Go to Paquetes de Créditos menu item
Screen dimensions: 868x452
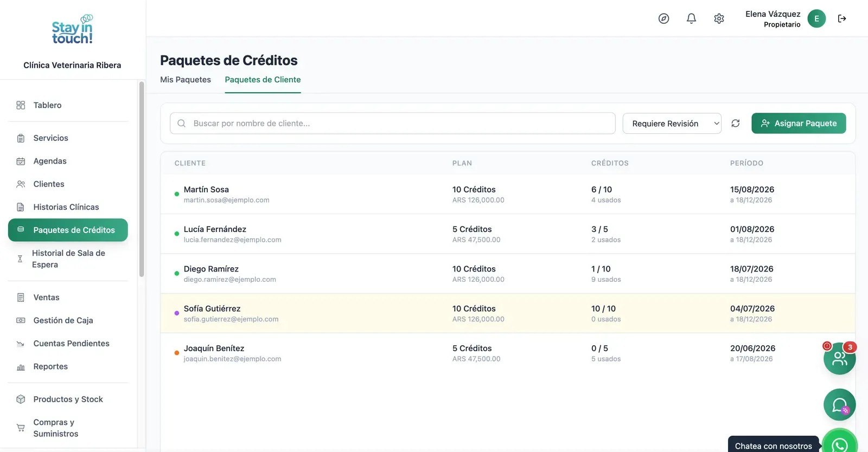[68, 230]
